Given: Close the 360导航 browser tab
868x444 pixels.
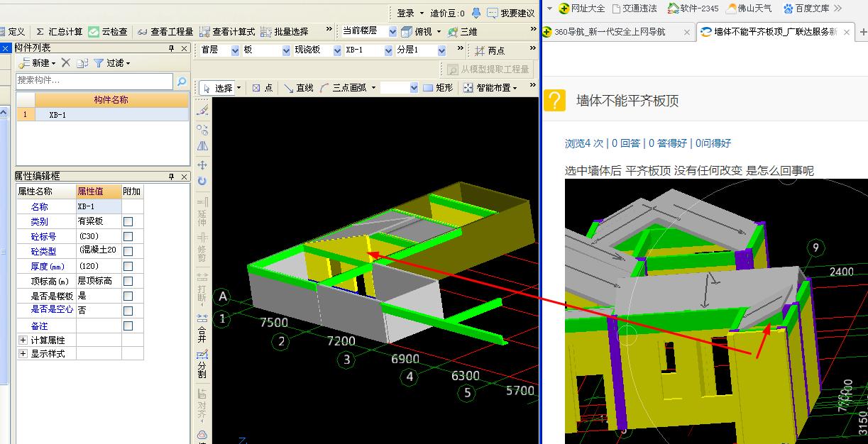Looking at the screenshot, I should click(687, 32).
